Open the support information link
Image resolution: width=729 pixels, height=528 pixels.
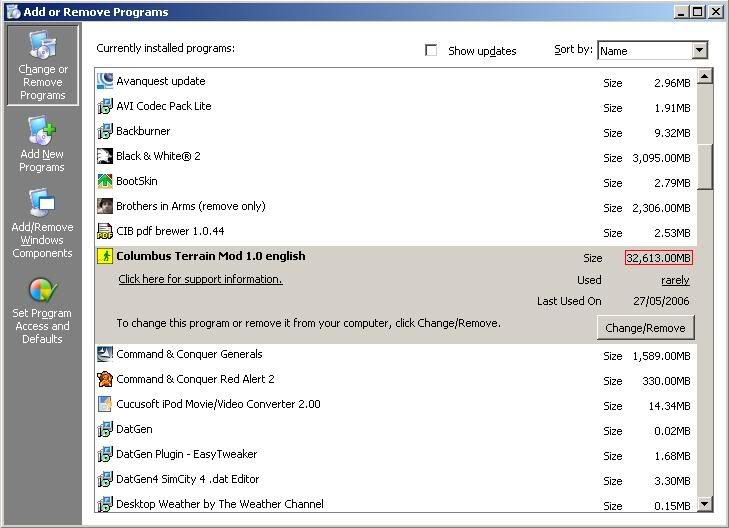(200, 279)
